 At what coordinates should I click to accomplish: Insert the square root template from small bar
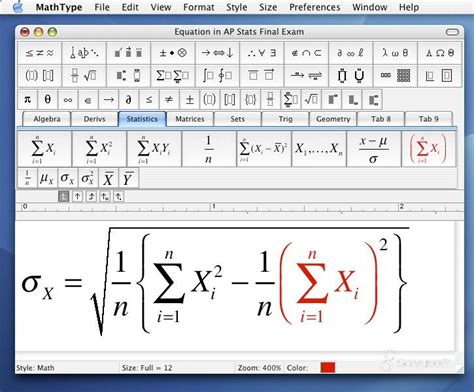click(x=311, y=99)
